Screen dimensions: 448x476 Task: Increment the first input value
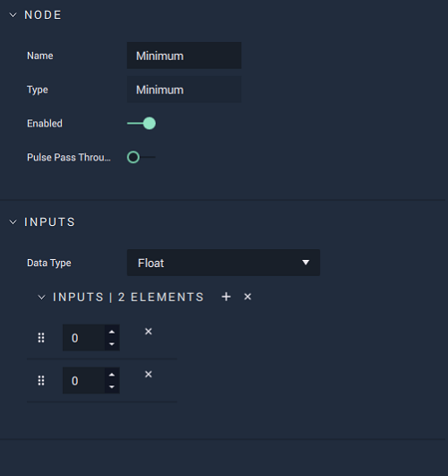click(x=112, y=332)
